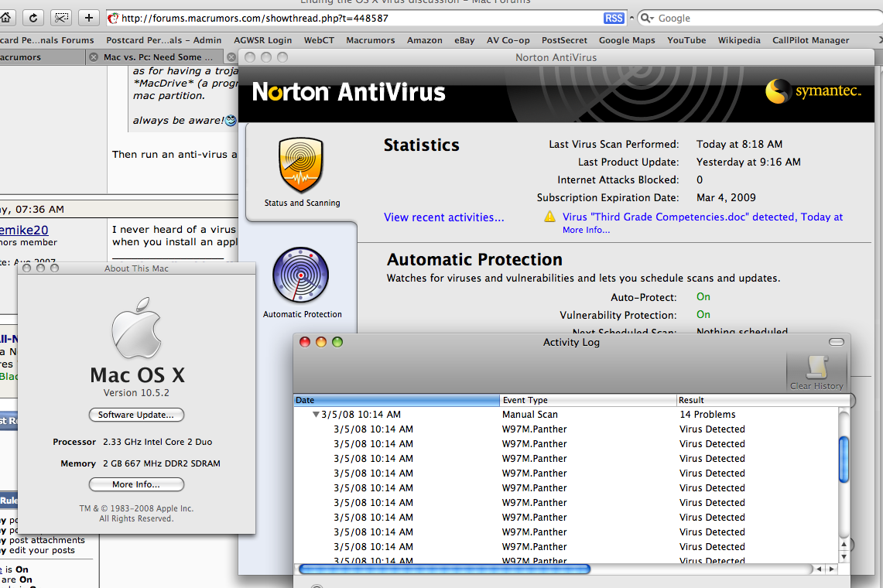Image resolution: width=883 pixels, height=588 pixels.
Task: Click Last Virus Scan value Today at 8:18 AM
Action: [x=739, y=144]
